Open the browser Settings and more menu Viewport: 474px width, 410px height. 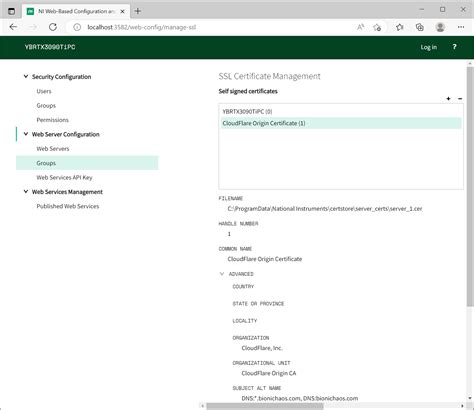click(461, 27)
